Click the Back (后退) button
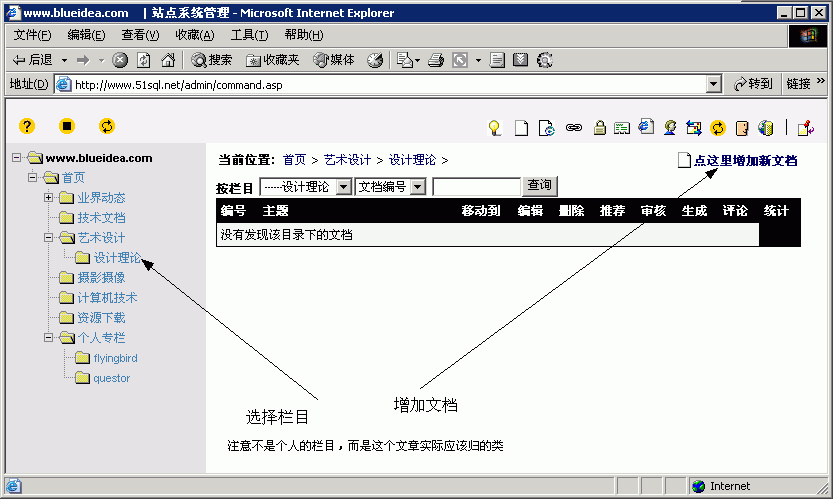 [x=33, y=60]
